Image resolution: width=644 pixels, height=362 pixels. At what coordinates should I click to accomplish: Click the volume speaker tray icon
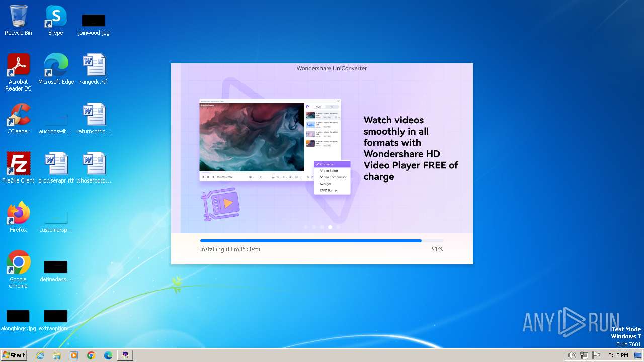[572, 355]
